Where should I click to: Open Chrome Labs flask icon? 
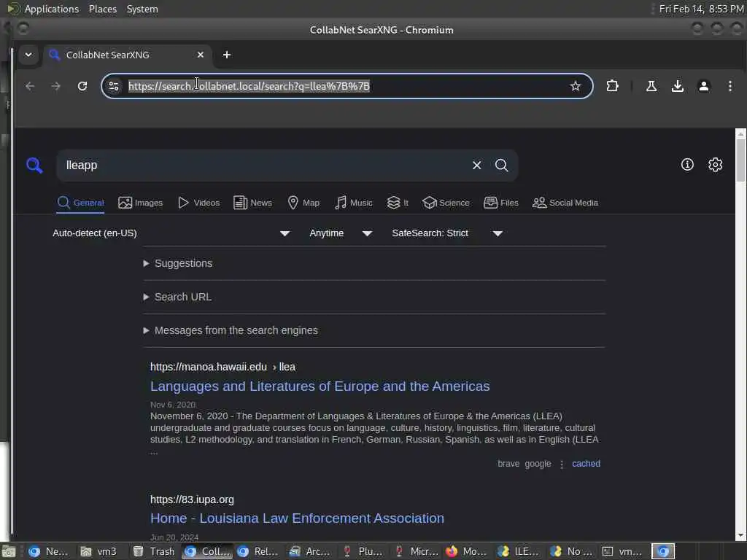pyautogui.click(x=651, y=86)
